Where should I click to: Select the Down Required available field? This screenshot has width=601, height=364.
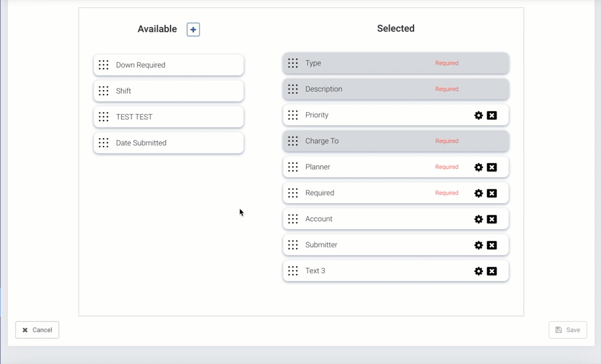click(x=168, y=65)
